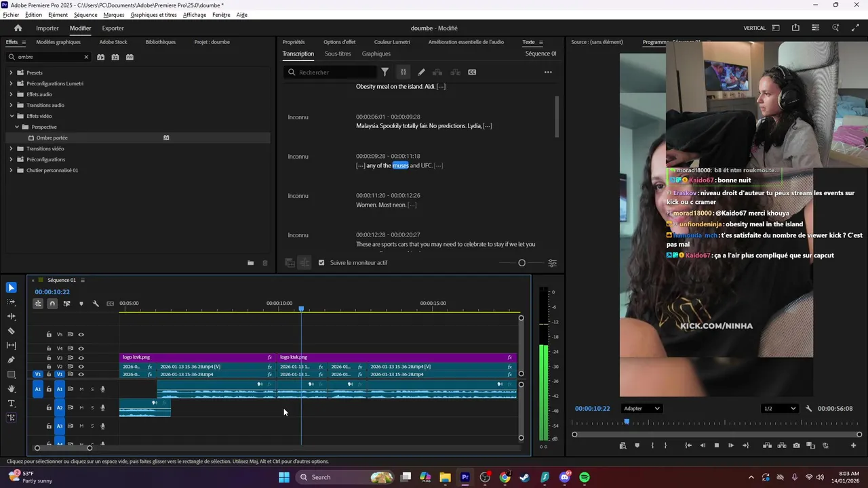The height and width of the screenshot is (488, 868).
Task: Click the Rechercher transcript search field
Action: tap(331, 72)
